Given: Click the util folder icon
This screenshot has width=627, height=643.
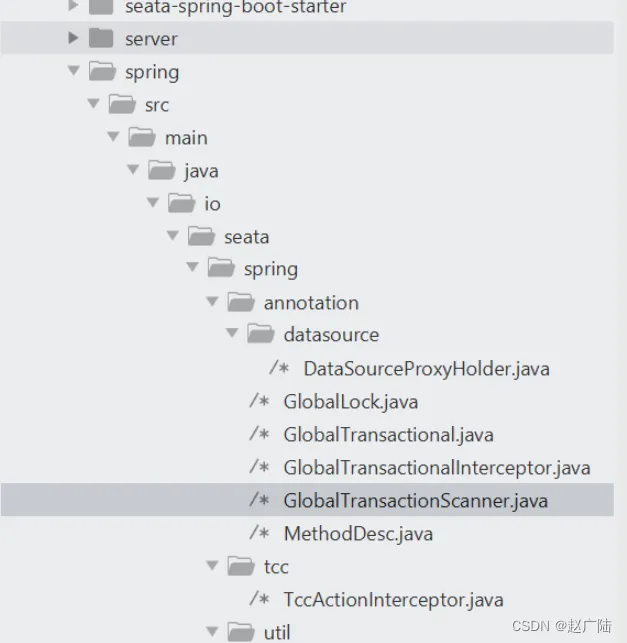Looking at the screenshot, I should 241,632.
